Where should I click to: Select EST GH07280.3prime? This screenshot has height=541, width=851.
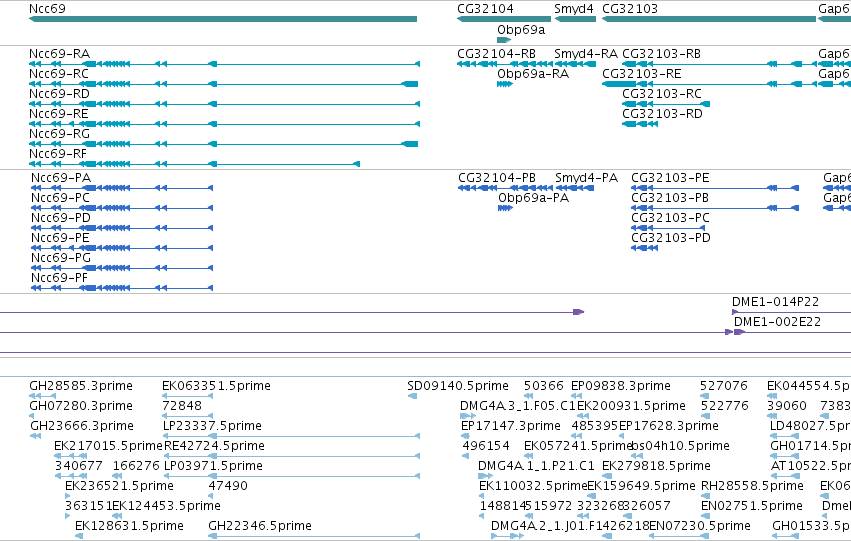coord(81,406)
